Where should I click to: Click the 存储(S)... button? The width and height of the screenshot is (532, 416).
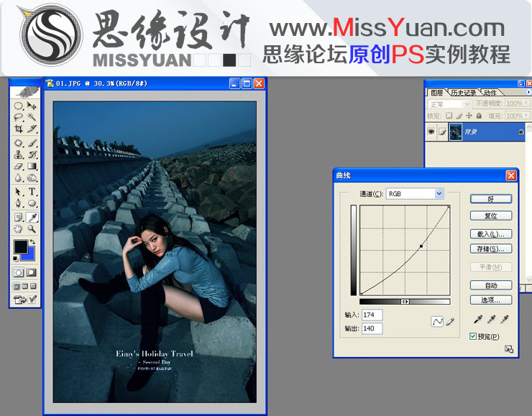490,249
